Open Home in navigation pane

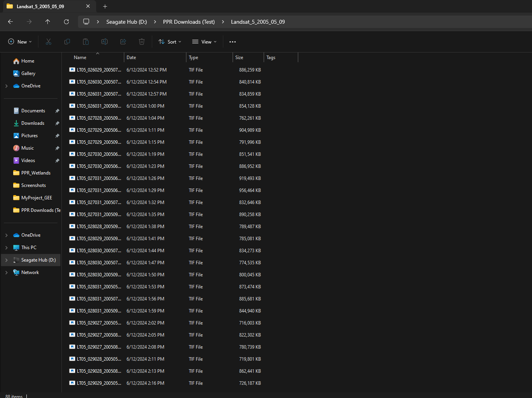click(x=31, y=61)
